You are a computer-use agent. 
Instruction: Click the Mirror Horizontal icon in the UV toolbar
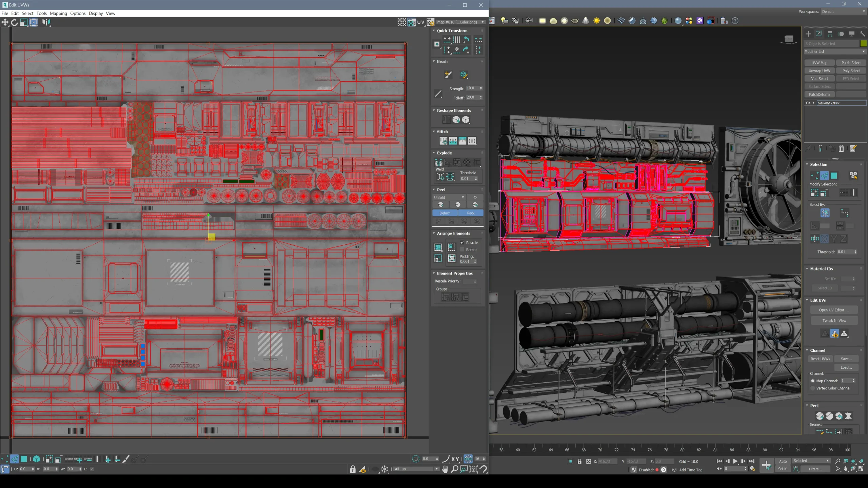[46, 22]
